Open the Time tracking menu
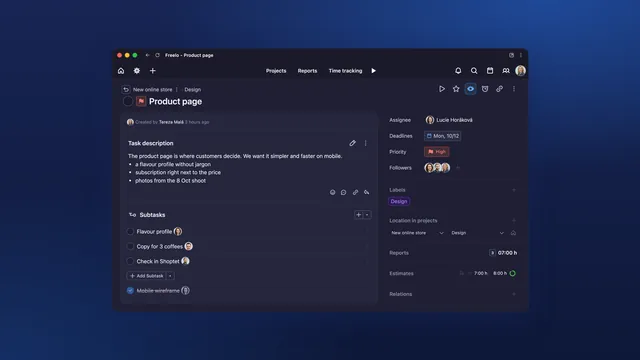Viewport: 640px width, 360px height. tap(345, 71)
